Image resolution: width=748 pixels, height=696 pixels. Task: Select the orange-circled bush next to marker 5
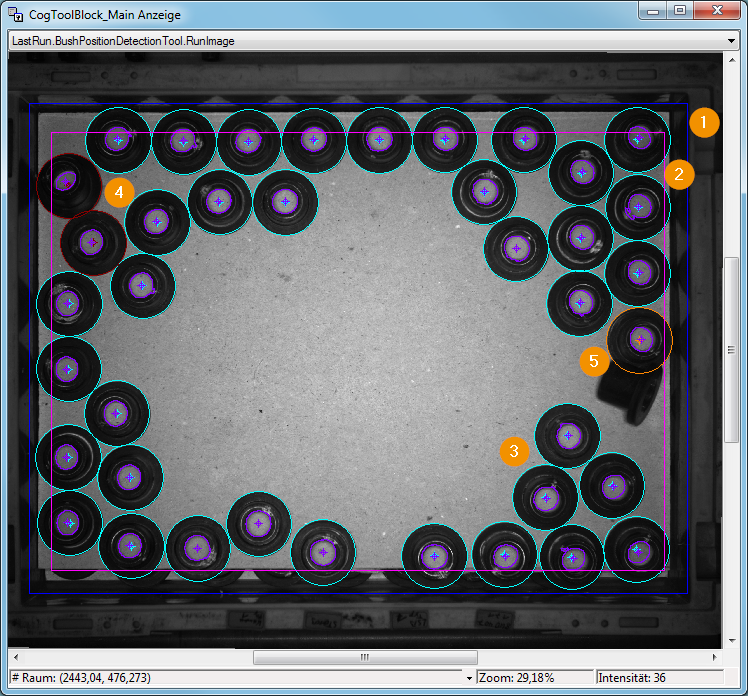(x=639, y=340)
